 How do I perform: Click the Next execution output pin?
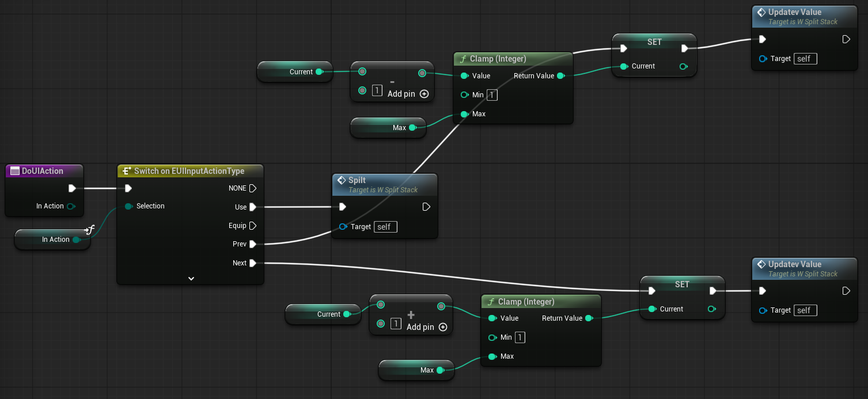coord(253,263)
